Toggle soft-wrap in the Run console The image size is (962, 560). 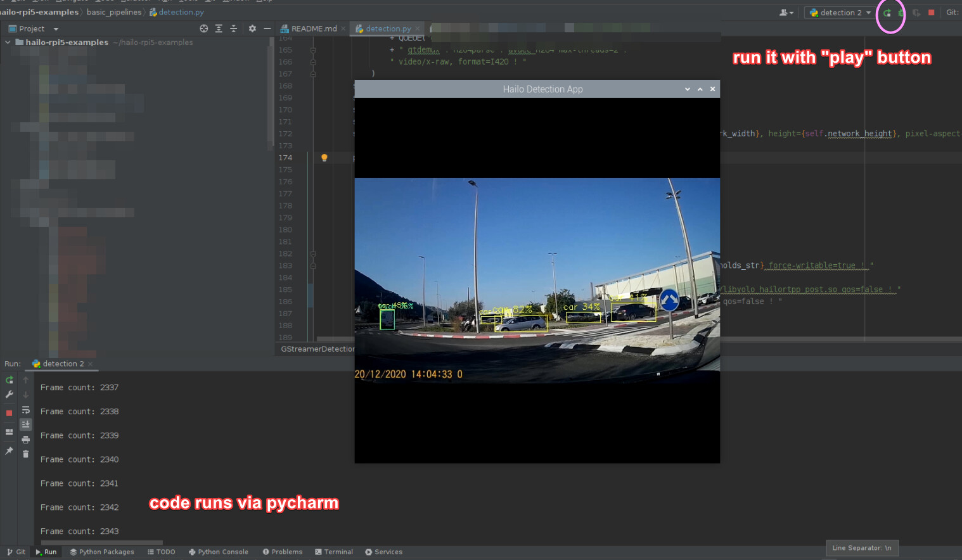click(x=25, y=410)
